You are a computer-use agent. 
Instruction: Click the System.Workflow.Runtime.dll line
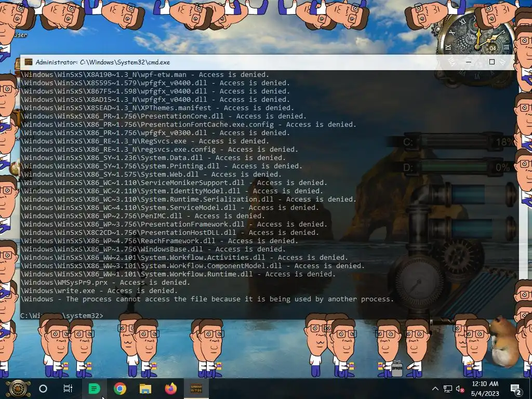click(178, 274)
